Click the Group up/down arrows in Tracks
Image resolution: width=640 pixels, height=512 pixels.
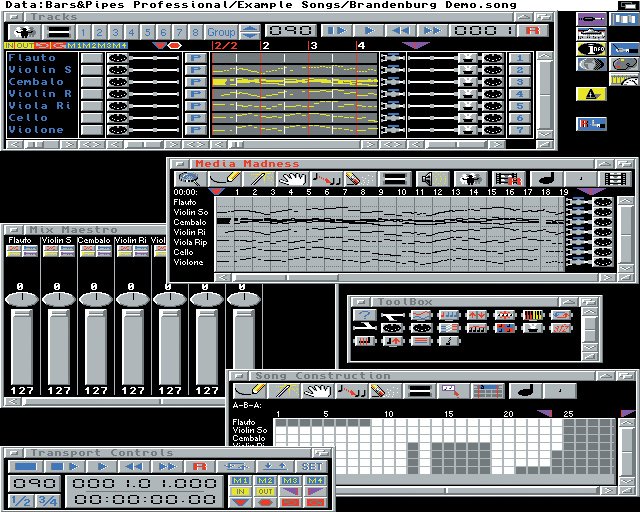(250, 32)
